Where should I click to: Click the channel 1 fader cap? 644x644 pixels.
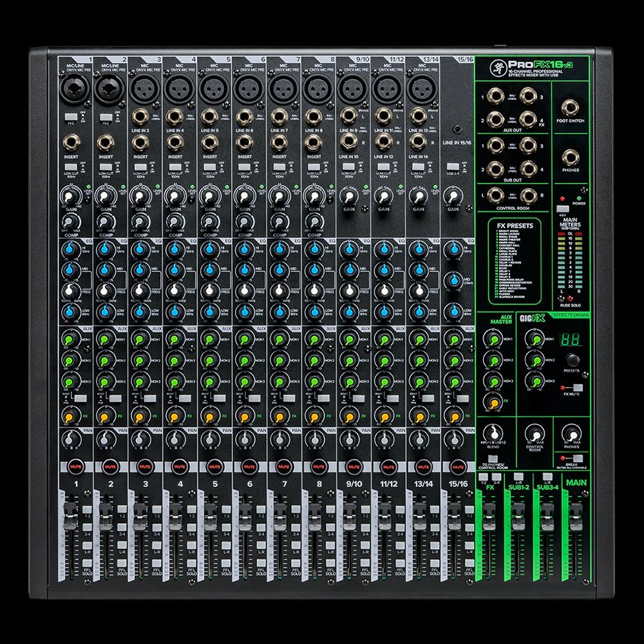tap(71, 517)
